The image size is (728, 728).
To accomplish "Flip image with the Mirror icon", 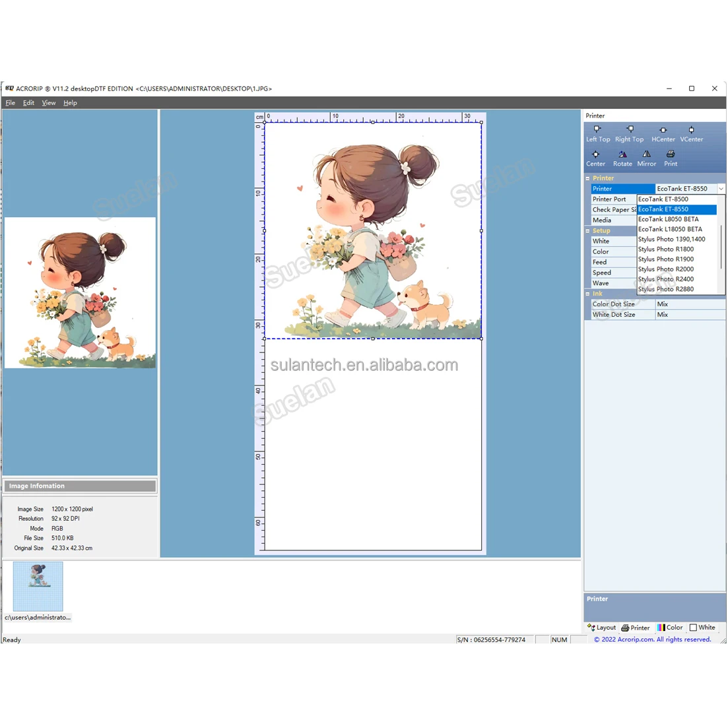I will coord(646,158).
